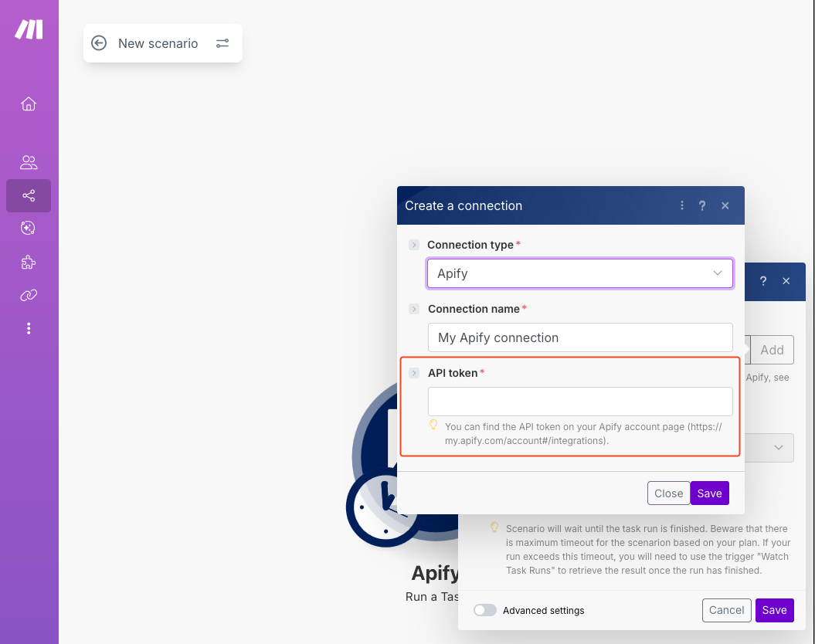Open the three-dot menu in dialog header
815x644 pixels.
click(681, 205)
